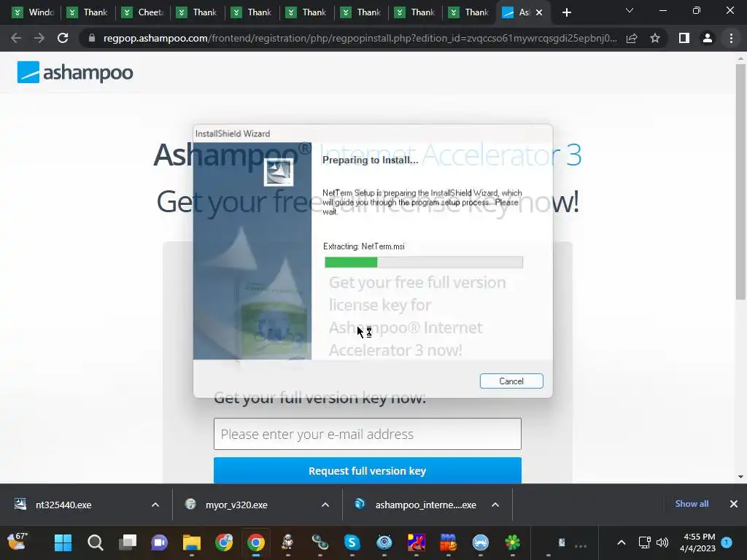Open the chat app in taskbar
The height and width of the screenshot is (560, 747).
[159, 542]
